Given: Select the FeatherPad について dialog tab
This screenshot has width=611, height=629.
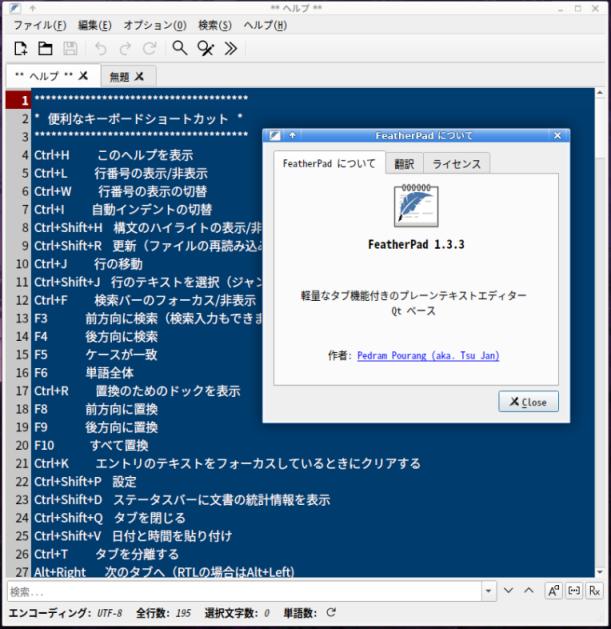Looking at the screenshot, I should 329,163.
